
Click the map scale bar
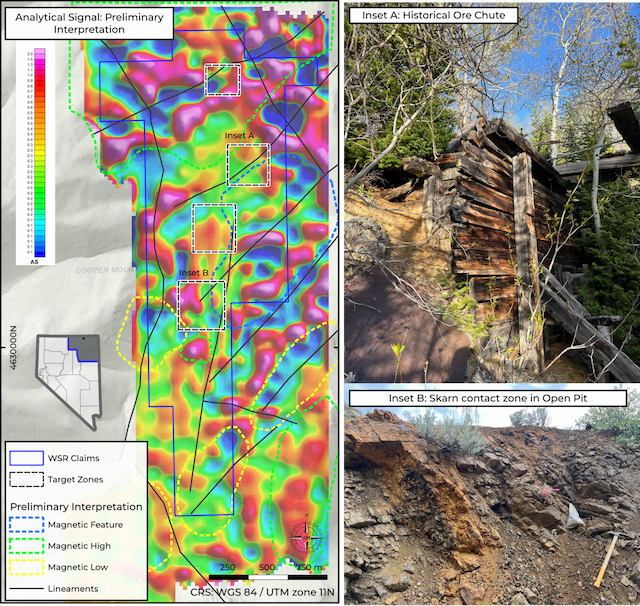268,577
